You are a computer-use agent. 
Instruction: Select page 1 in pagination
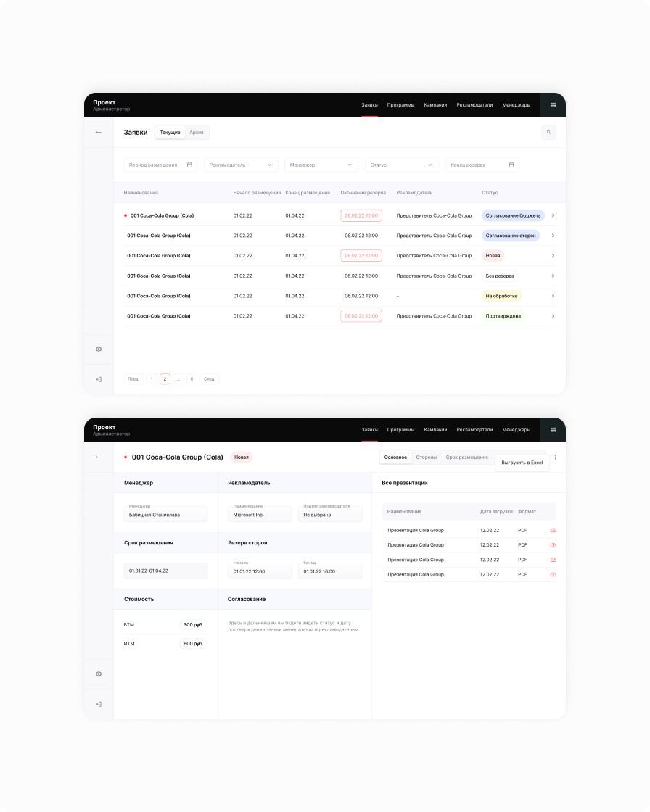pos(152,379)
